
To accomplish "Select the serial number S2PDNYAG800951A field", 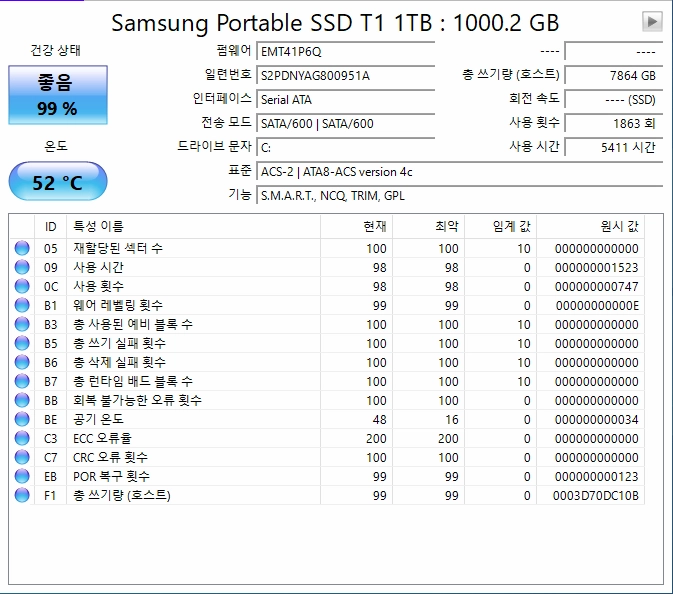I will pyautogui.click(x=346, y=76).
